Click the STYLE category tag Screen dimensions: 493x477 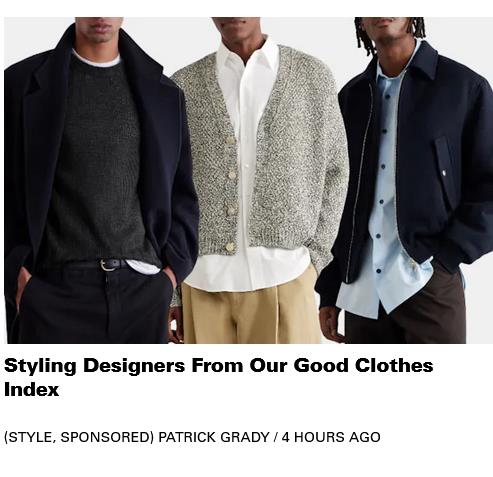pos(30,437)
